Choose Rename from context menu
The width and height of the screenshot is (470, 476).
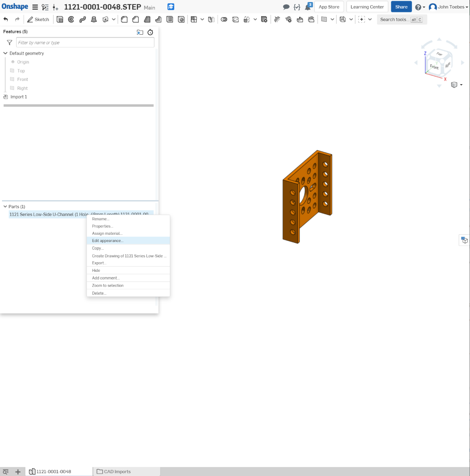(128, 219)
